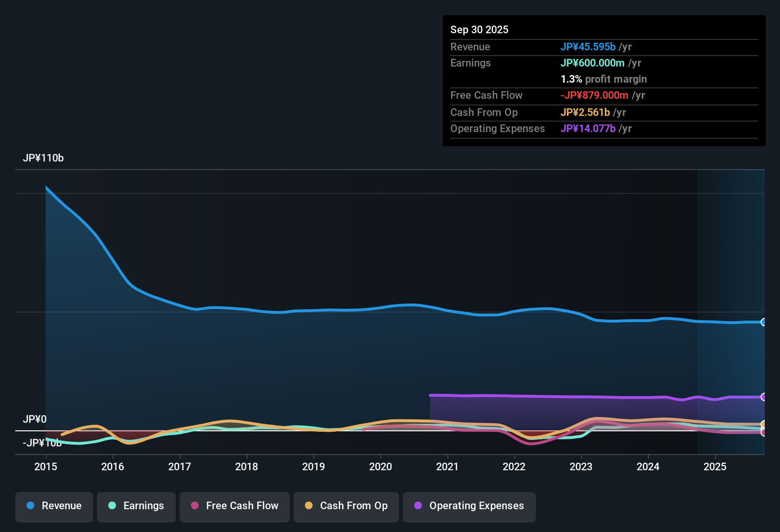Click the 2022 year label on the axis
This screenshot has width=780, height=532.
[514, 467]
